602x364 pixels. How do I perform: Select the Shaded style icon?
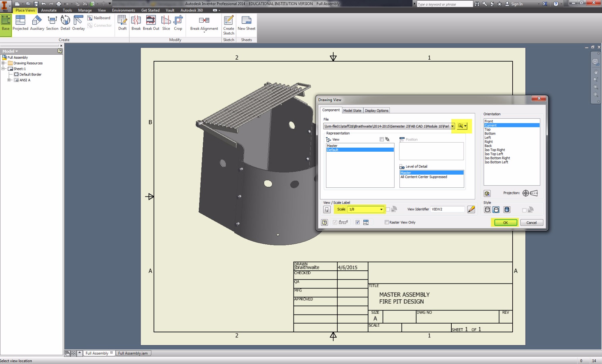click(x=507, y=210)
